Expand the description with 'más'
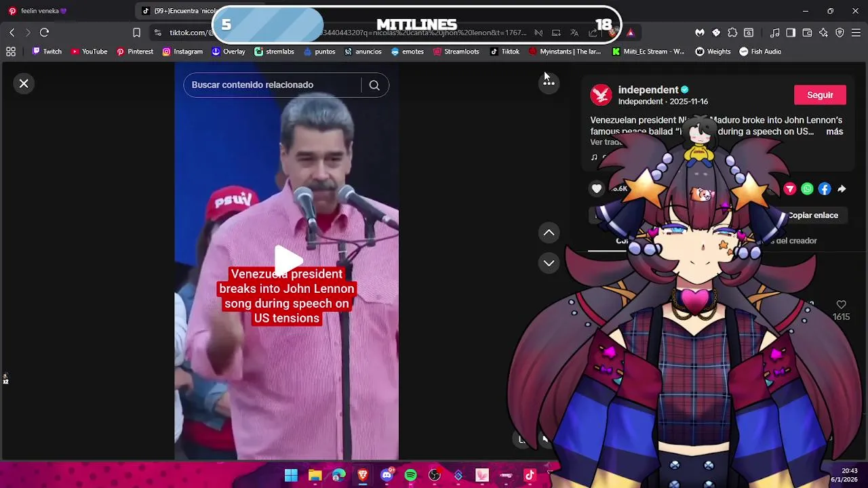The width and height of the screenshot is (868, 488). [x=835, y=131]
